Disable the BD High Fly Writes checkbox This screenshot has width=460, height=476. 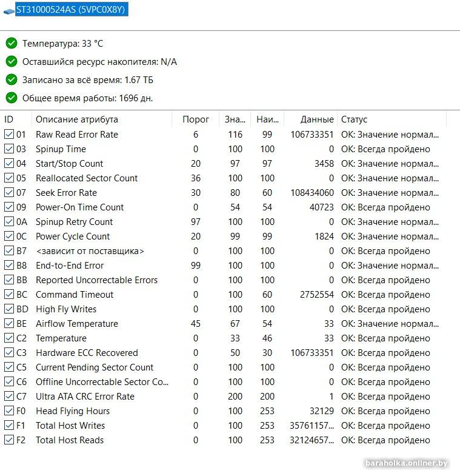(x=9, y=309)
